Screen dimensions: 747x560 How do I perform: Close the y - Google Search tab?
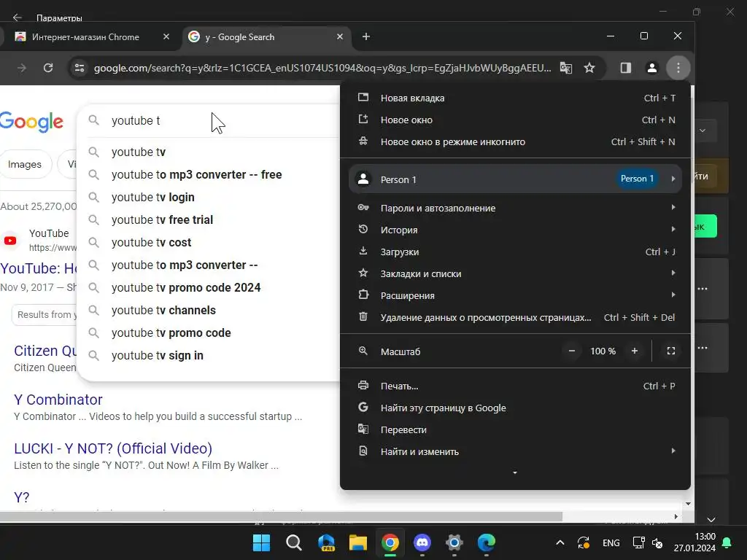coord(340,36)
